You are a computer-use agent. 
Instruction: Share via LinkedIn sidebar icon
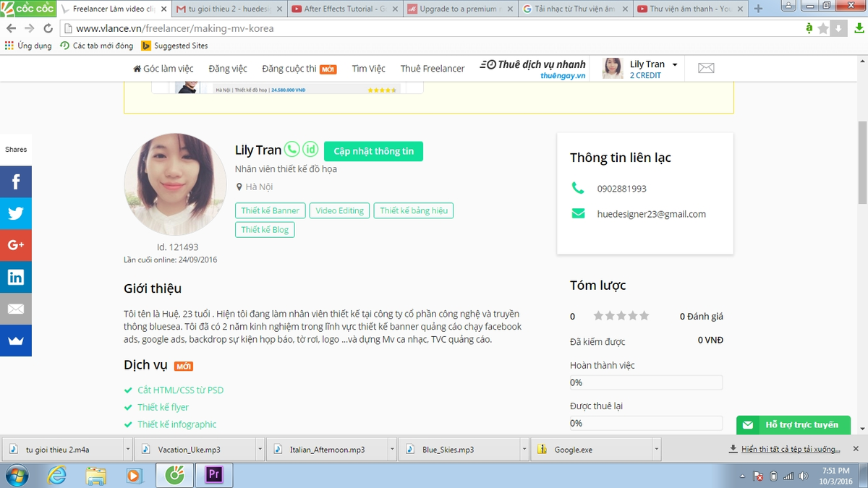pyautogui.click(x=16, y=277)
